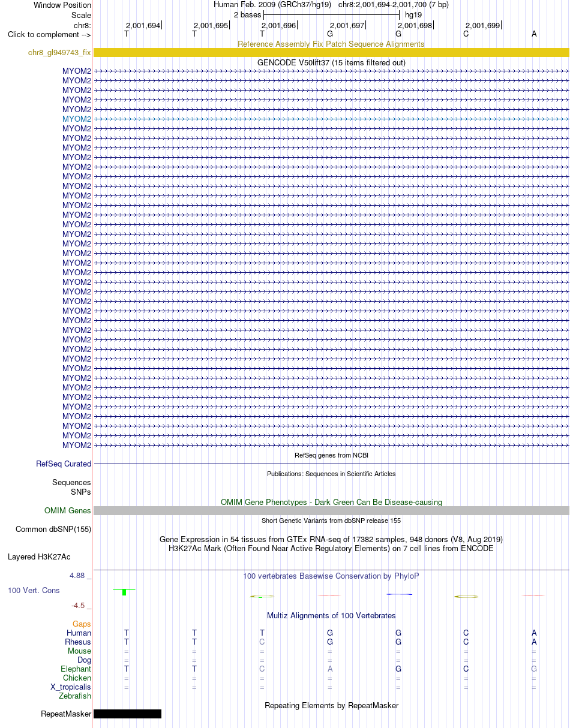Click the 'Human Feb. 2009 (GRCh37/hg19)' header
The height and width of the screenshot is (728, 570).
(272, 5)
